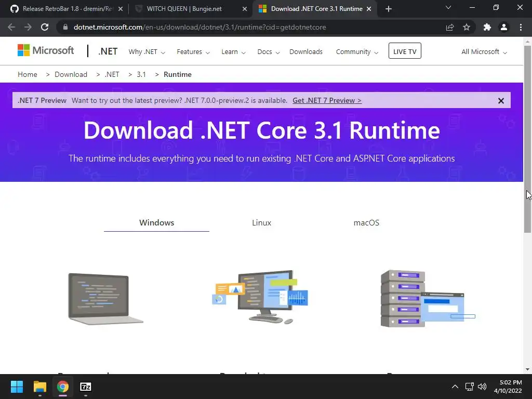Reload the current page

(x=45, y=27)
